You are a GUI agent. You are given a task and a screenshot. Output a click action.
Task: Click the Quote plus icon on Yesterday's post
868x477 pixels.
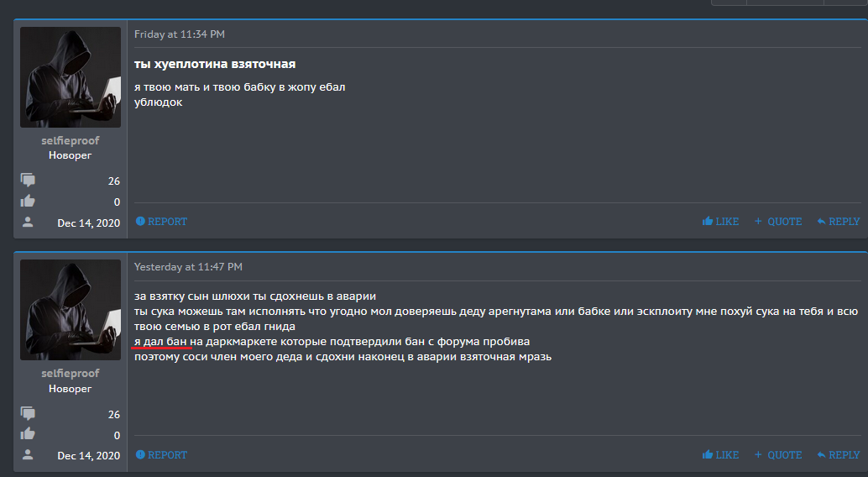coord(758,455)
